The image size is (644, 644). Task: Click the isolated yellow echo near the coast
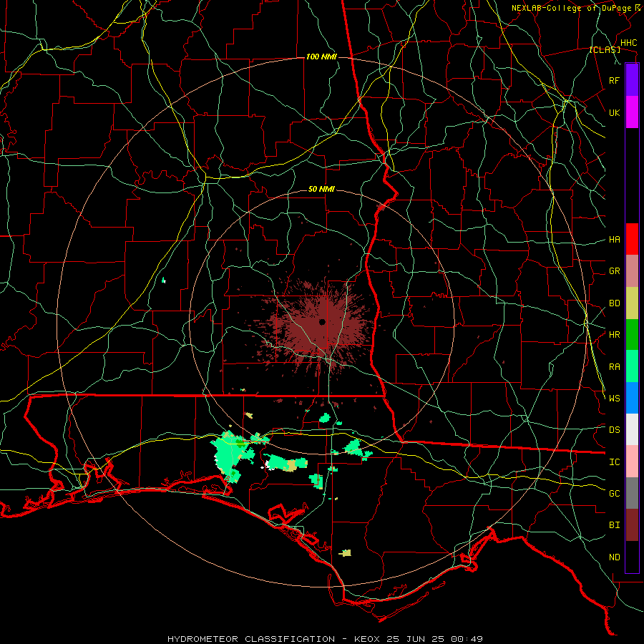[x=346, y=553]
